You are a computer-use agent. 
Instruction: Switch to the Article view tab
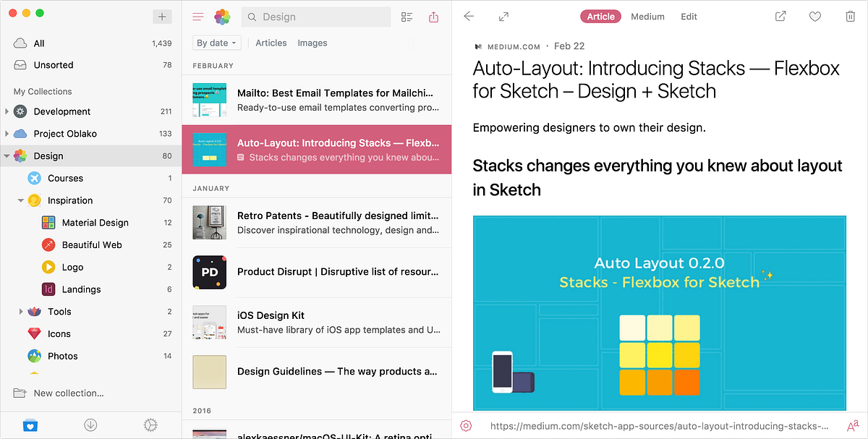pyautogui.click(x=600, y=16)
